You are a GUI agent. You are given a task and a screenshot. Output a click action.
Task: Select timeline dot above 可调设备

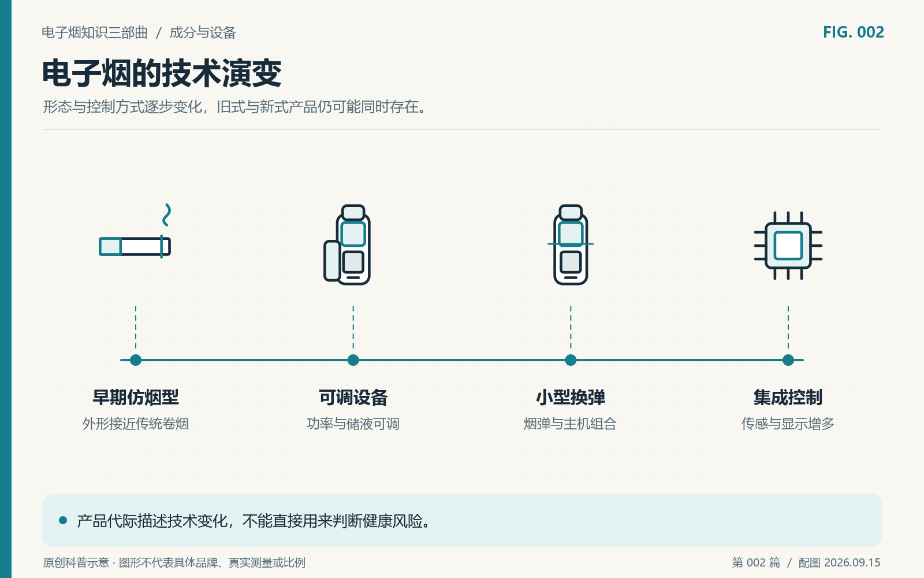tap(353, 360)
